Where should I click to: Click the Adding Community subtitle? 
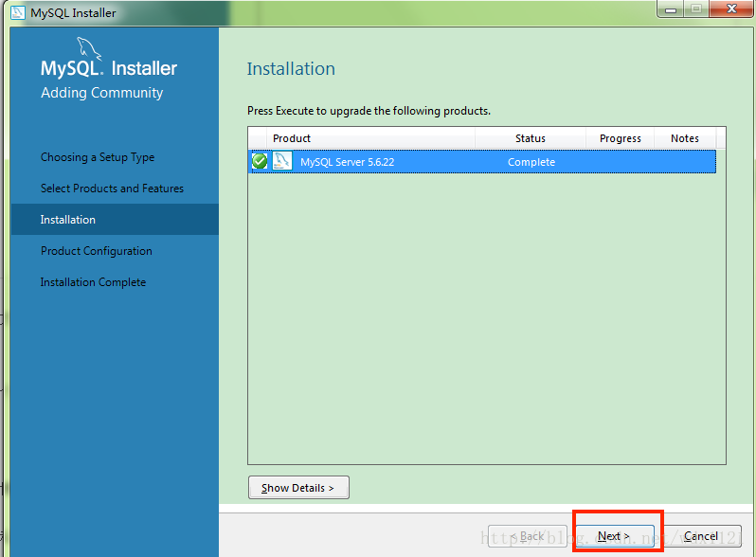point(101,93)
